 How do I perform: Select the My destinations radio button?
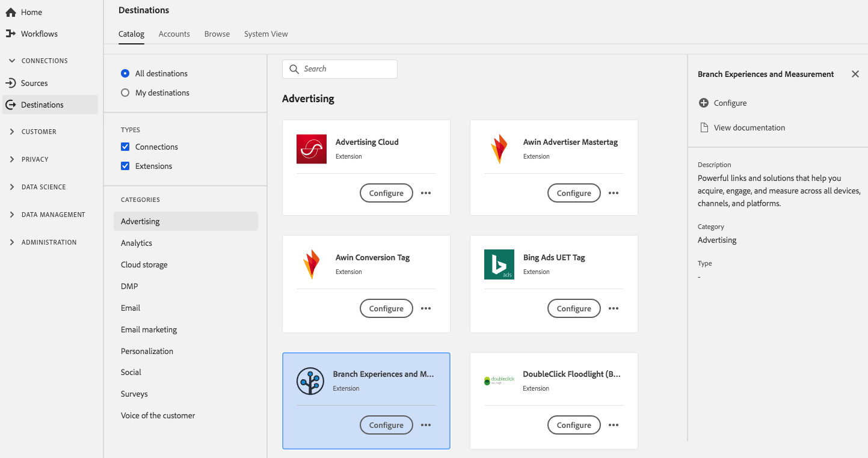pos(125,93)
